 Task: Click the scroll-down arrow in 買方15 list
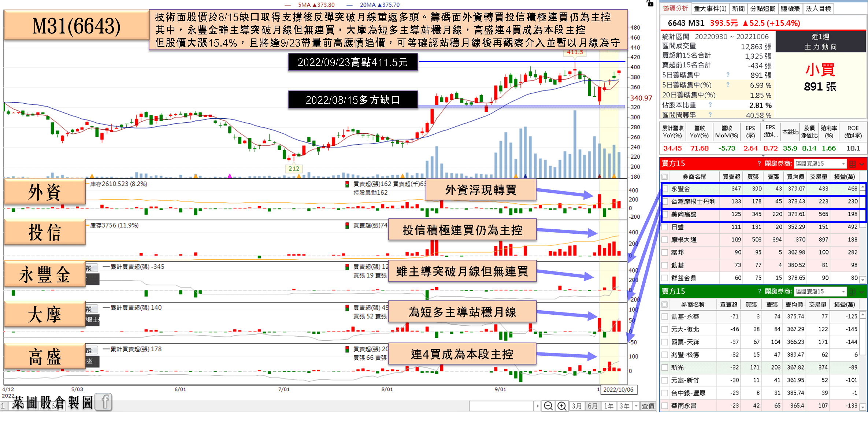tap(863, 280)
